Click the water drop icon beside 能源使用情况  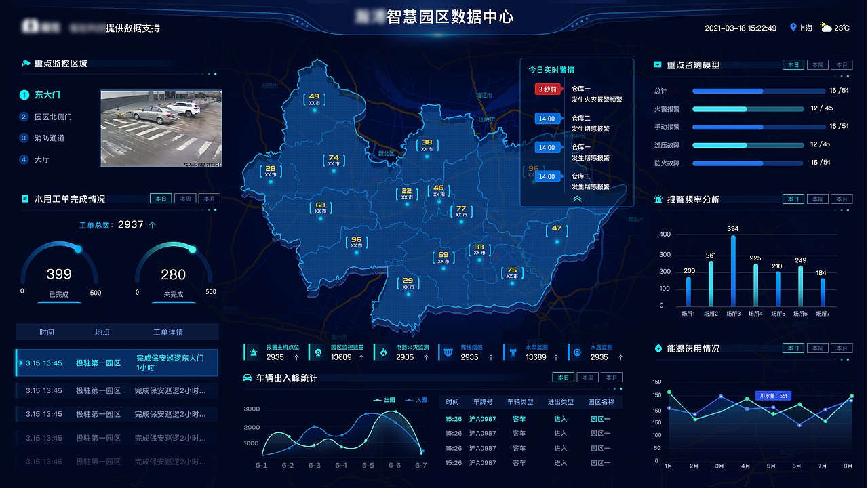[x=658, y=348]
